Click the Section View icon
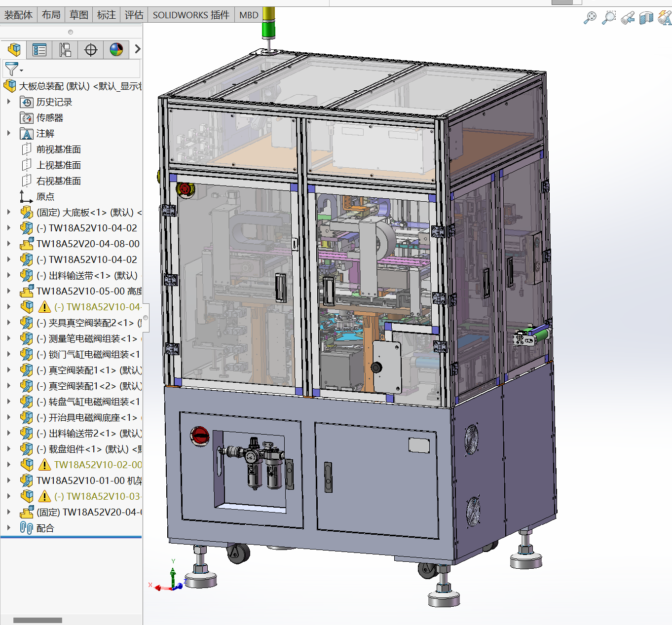Image resolution: width=672 pixels, height=625 pixels. point(646,18)
